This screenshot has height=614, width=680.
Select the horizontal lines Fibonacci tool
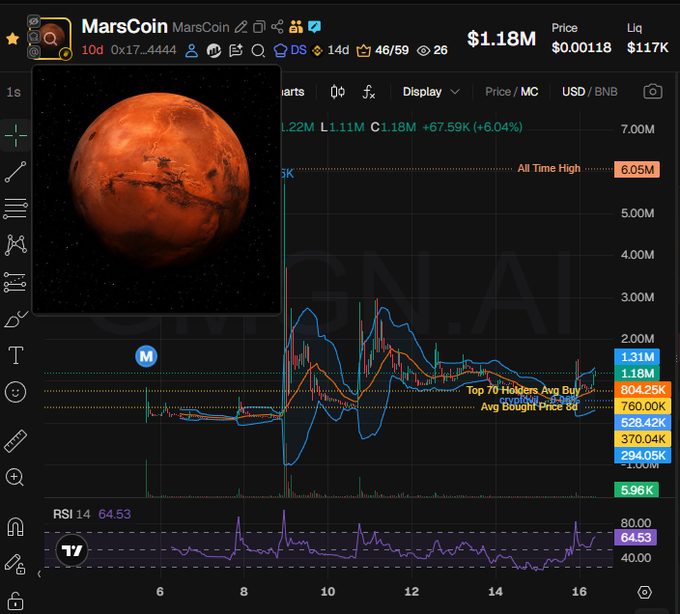tap(16, 209)
